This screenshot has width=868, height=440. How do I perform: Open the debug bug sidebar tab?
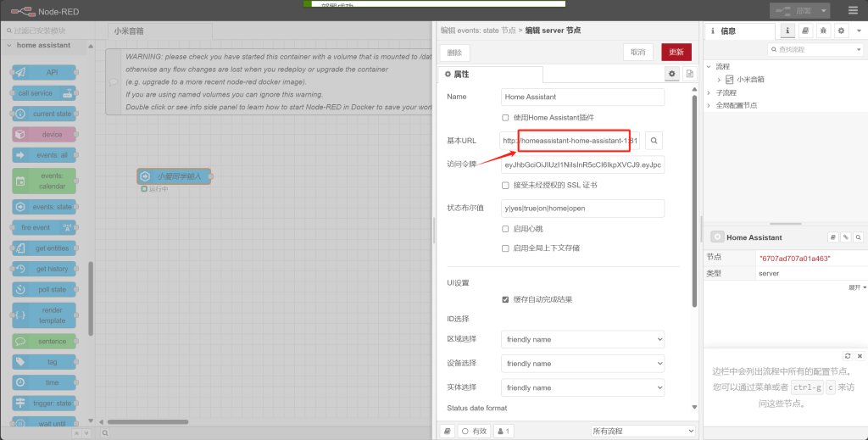tap(823, 31)
